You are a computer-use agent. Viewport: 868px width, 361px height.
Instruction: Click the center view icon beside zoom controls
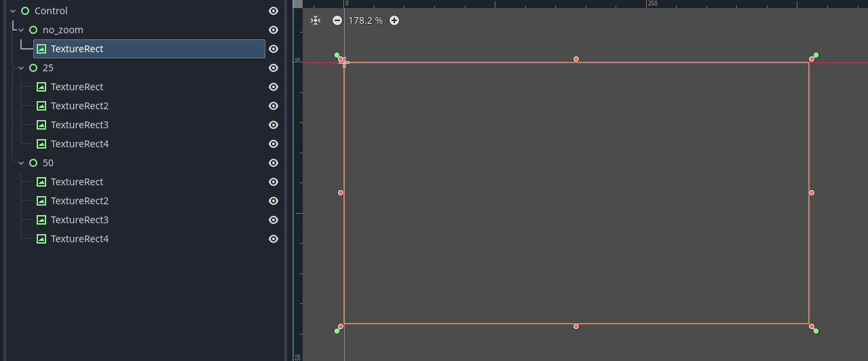pyautogui.click(x=316, y=20)
